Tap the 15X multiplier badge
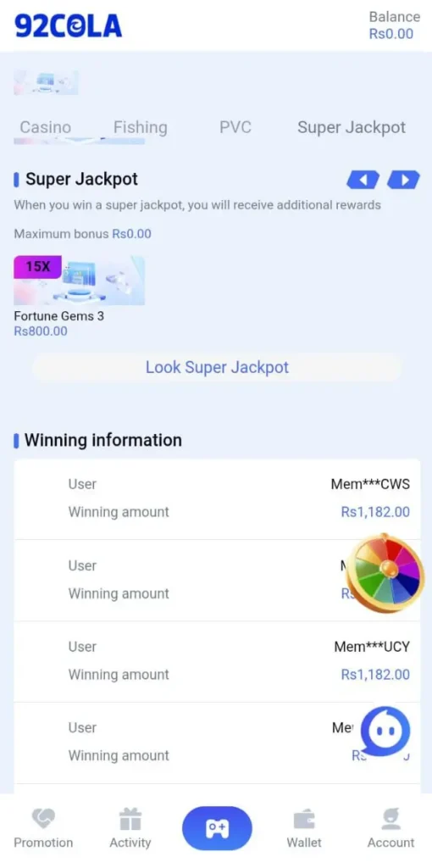The image size is (432, 868). 37,267
